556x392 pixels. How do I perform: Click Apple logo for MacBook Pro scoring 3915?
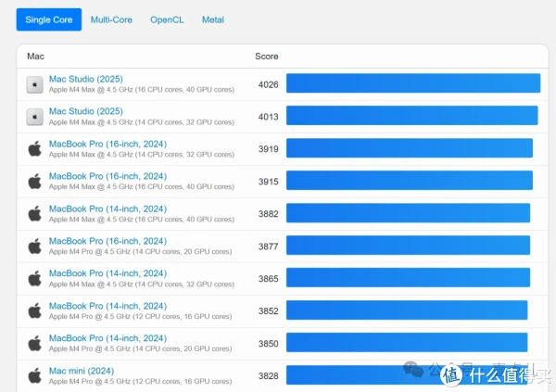[x=34, y=182]
